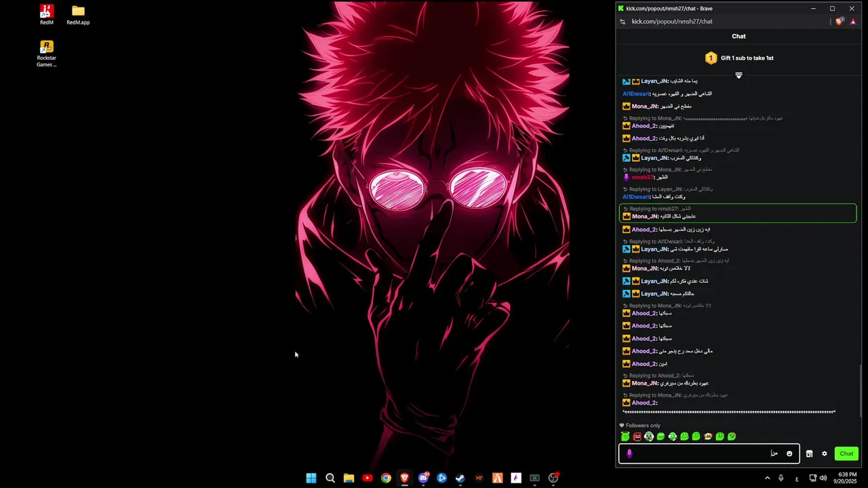Open Brave Rewards triangle icon

[x=853, y=22]
